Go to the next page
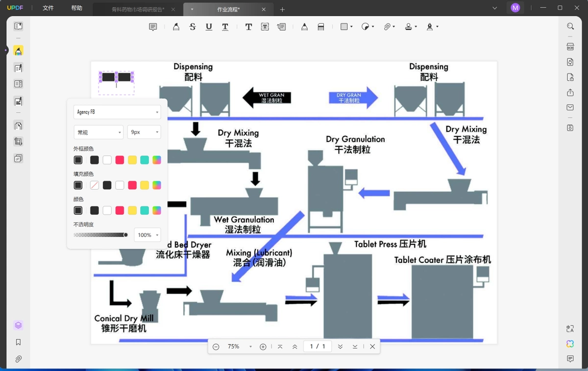 pyautogui.click(x=340, y=347)
